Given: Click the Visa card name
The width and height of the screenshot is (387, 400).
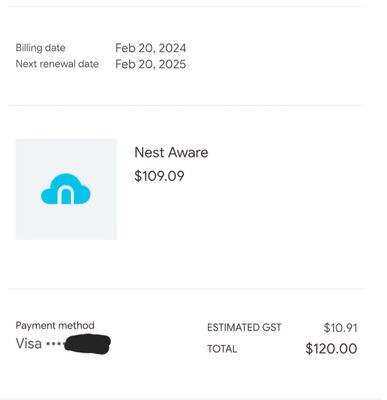Looking at the screenshot, I should (29, 344).
